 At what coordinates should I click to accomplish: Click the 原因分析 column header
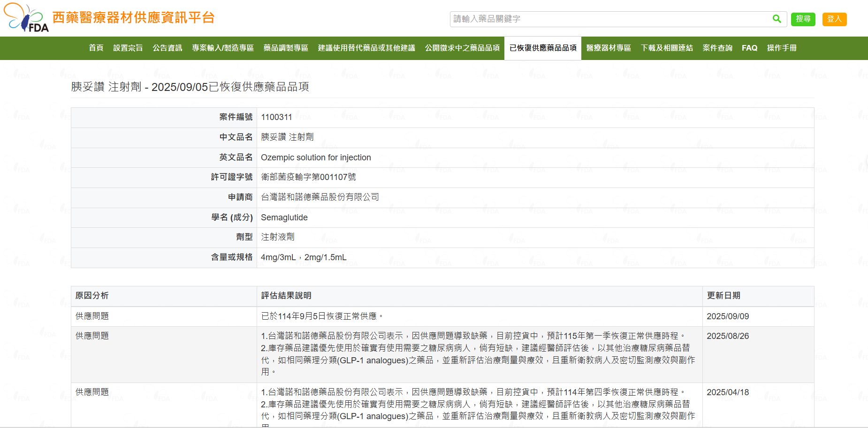[92, 296]
